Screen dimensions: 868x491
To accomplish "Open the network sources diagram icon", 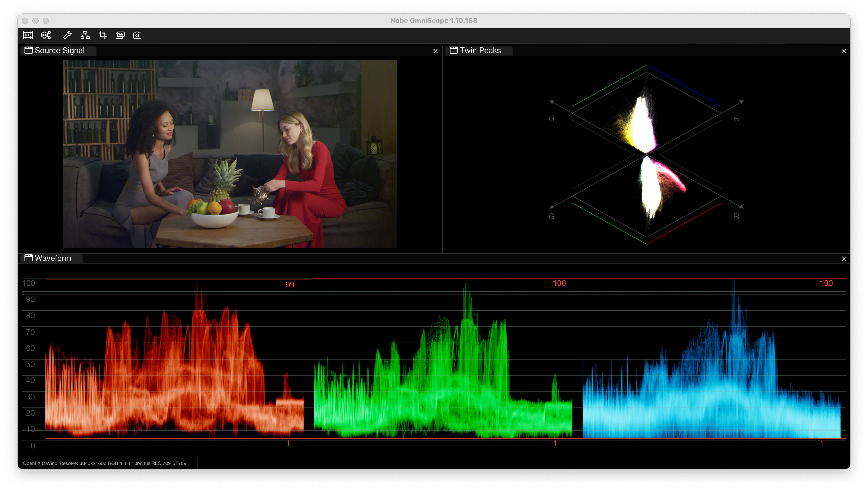I will pyautogui.click(x=85, y=35).
